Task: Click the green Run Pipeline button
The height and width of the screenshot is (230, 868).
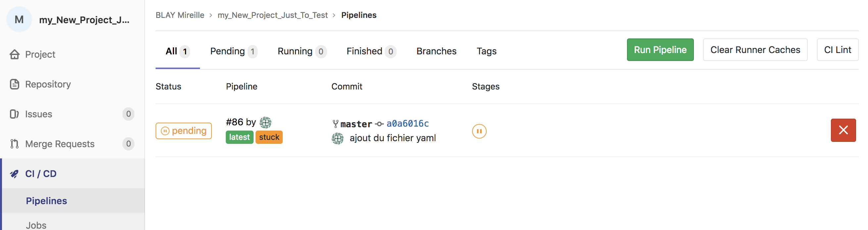Action: (x=660, y=50)
